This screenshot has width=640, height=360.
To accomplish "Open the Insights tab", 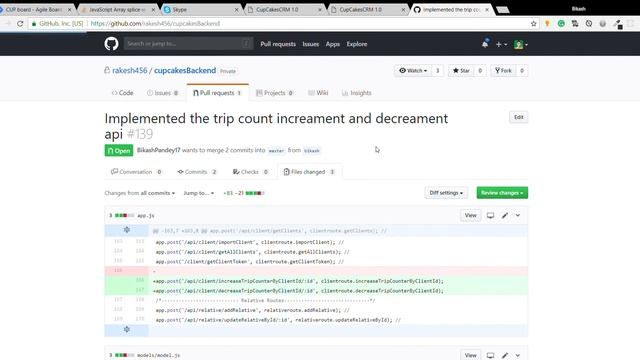I will pyautogui.click(x=357, y=93).
